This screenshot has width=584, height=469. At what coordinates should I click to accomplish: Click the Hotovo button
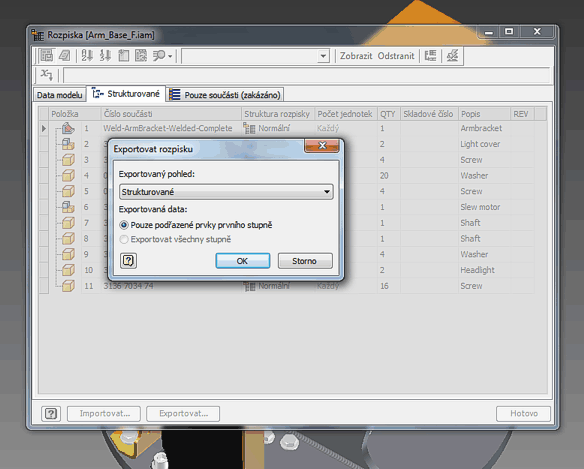pos(523,413)
